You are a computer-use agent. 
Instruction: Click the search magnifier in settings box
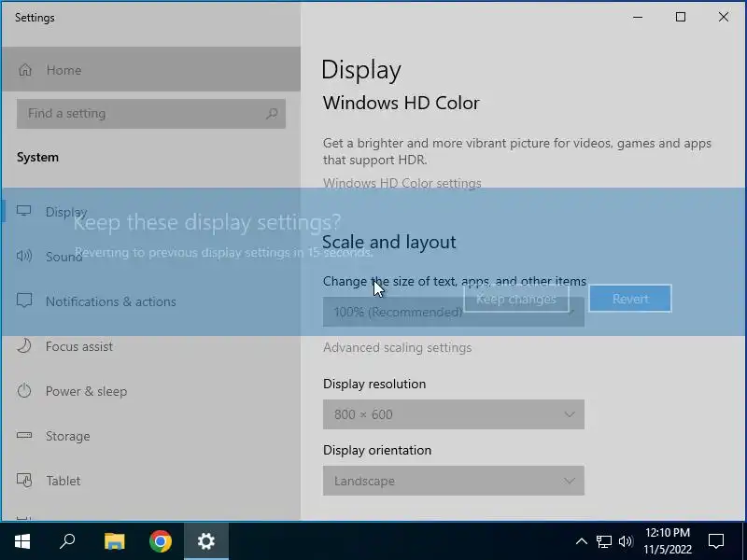[272, 114]
